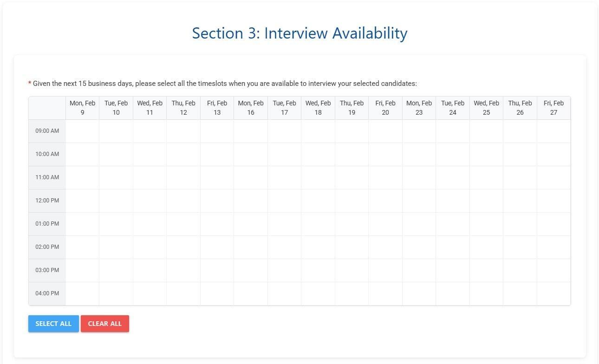Toggle 11:00 AM slot on Wed, Feb 11
This screenshot has height=364, width=599.
(150, 177)
